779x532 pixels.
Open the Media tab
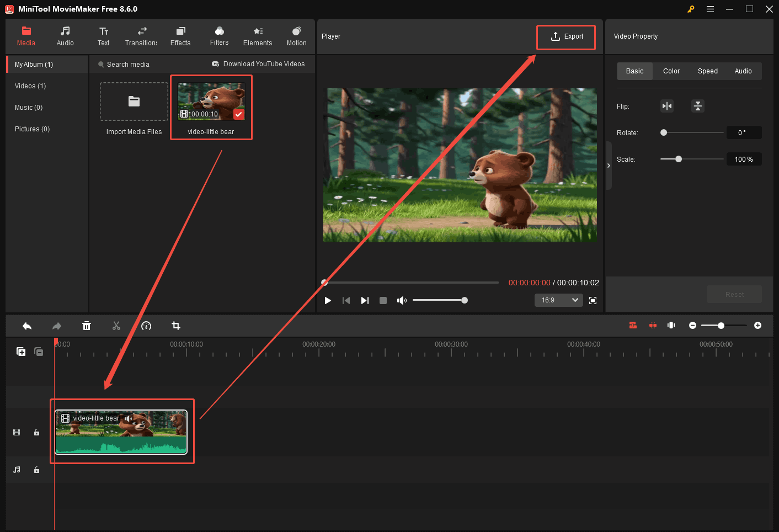26,36
